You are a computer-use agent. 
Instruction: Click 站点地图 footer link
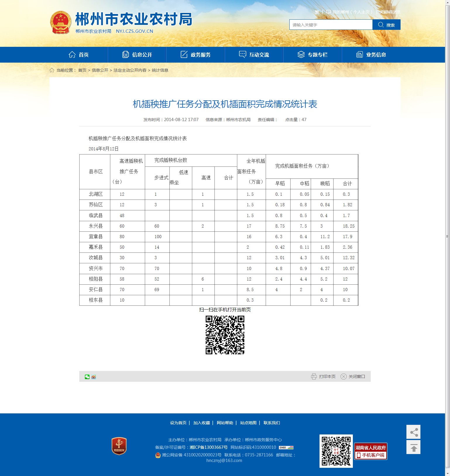point(248,423)
